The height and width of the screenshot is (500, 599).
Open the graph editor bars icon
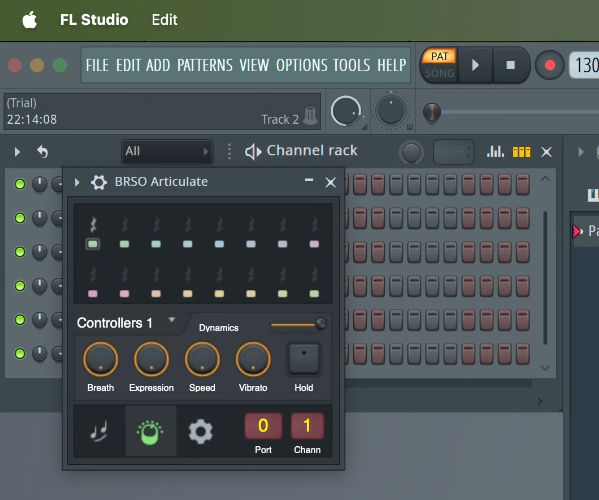[495, 152]
